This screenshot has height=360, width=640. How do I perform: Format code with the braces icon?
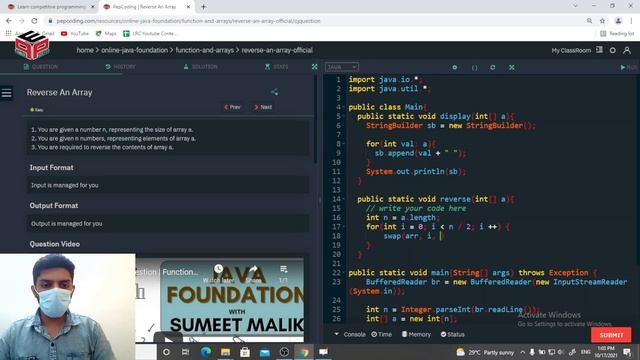click(x=474, y=67)
